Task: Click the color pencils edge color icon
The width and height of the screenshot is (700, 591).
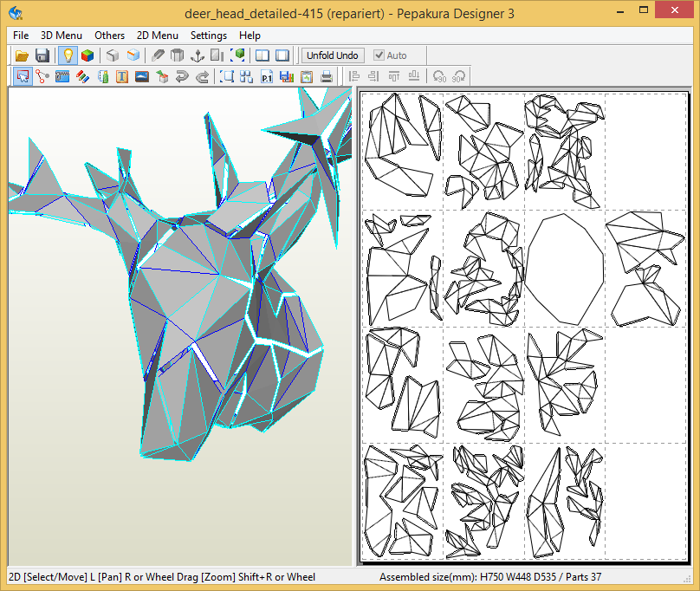Action: click(82, 77)
